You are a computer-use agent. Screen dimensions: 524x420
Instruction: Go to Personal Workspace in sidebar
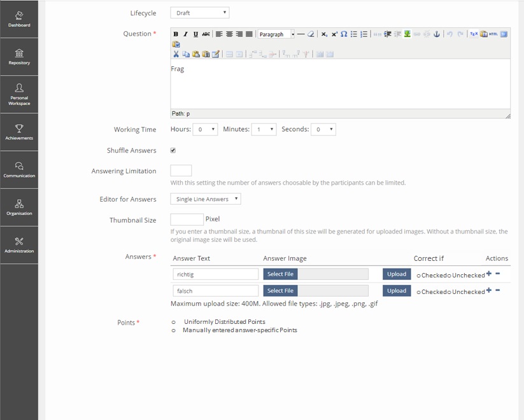19,94
